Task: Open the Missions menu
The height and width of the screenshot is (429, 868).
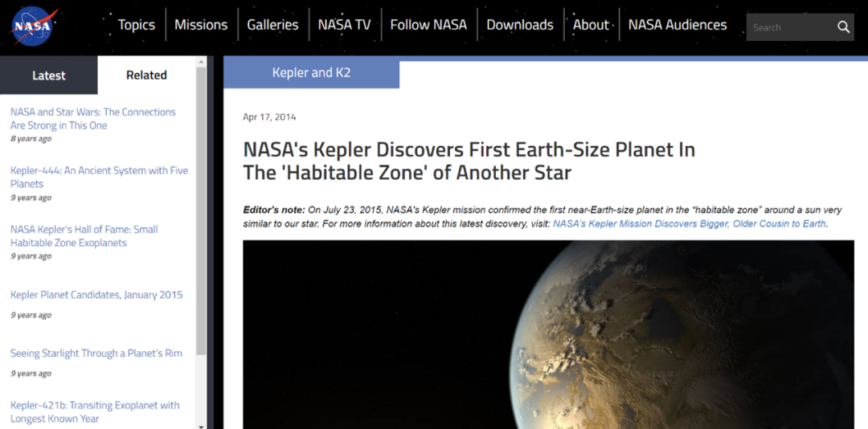Action: (201, 25)
